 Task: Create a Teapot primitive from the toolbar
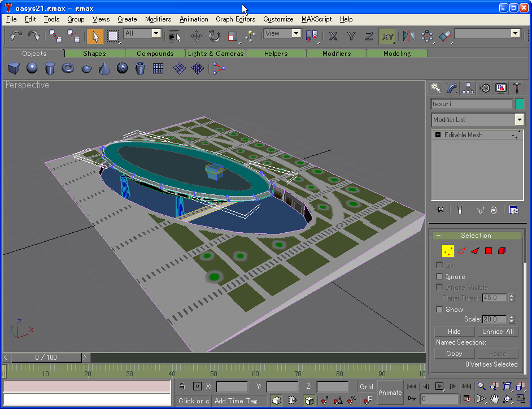pyautogui.click(x=86, y=68)
